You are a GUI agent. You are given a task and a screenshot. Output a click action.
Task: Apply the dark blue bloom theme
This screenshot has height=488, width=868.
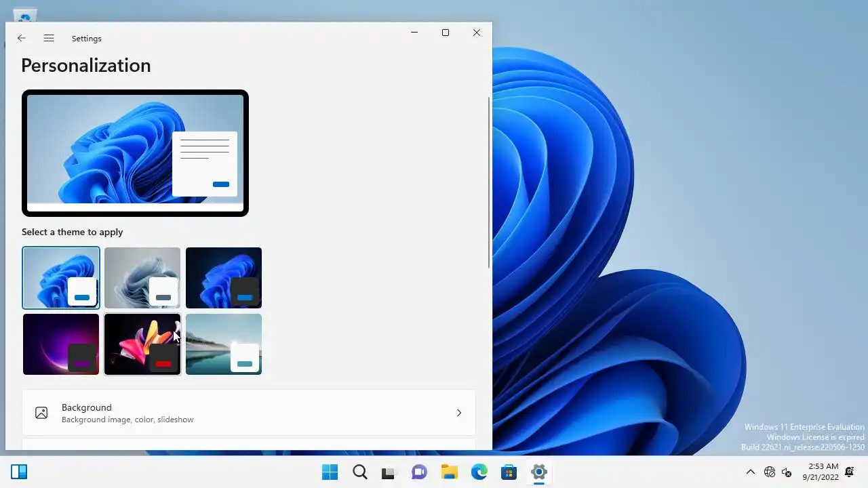coord(224,278)
